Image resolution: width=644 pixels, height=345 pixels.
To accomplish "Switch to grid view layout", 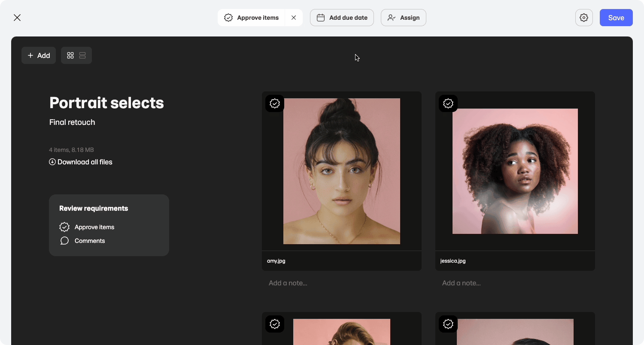I will pos(70,55).
